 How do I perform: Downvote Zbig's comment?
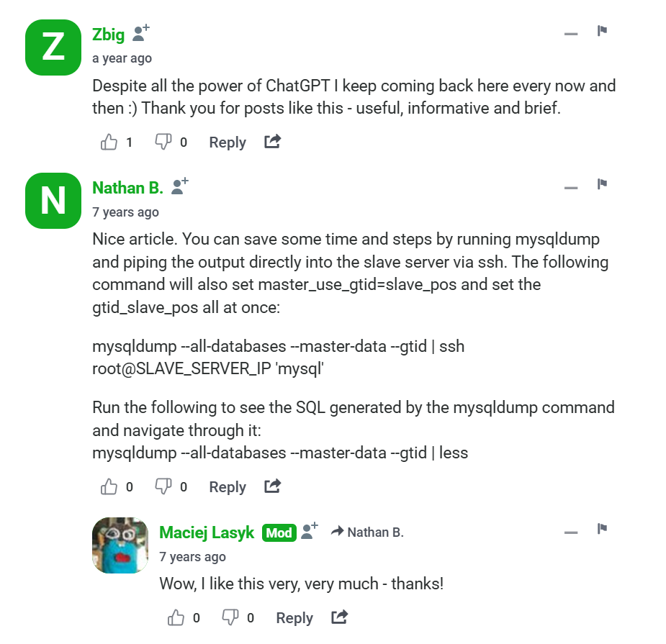pos(163,142)
